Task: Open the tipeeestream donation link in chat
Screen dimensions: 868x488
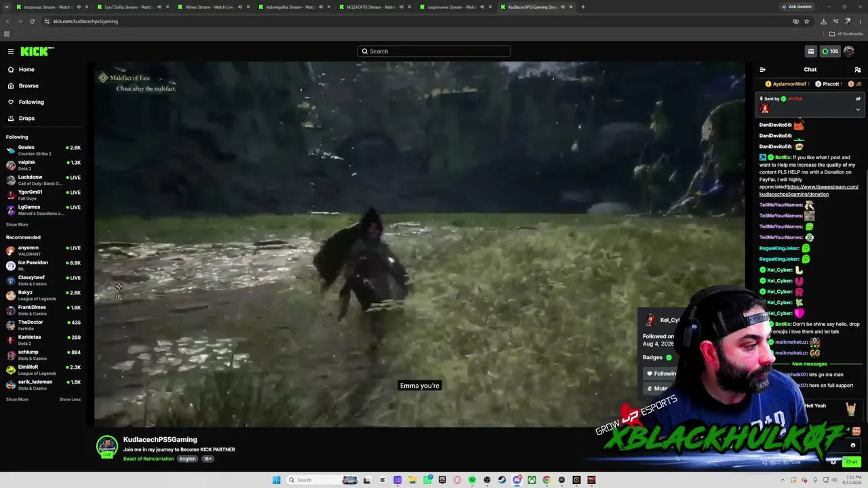Action: click(x=809, y=190)
